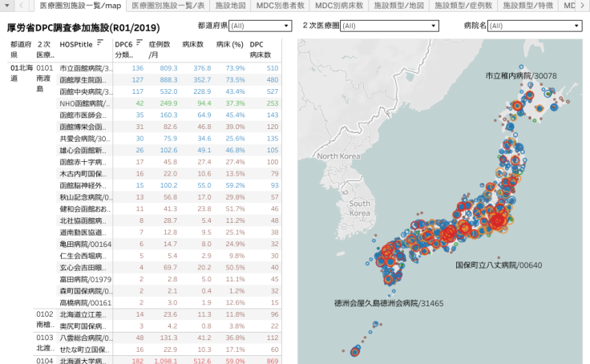Select 徳洲会屋久島徳洲会病院/31465 on the map
This screenshot has width=590, height=364.
(389, 303)
